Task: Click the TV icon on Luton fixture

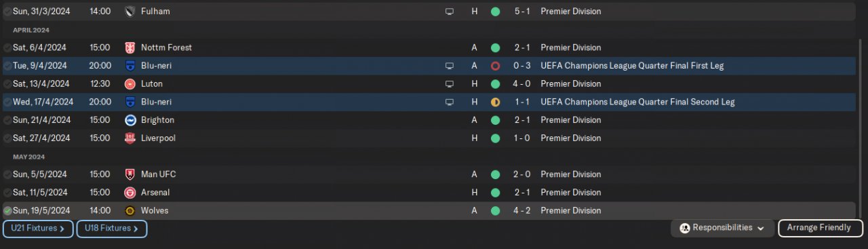Action: [449, 84]
